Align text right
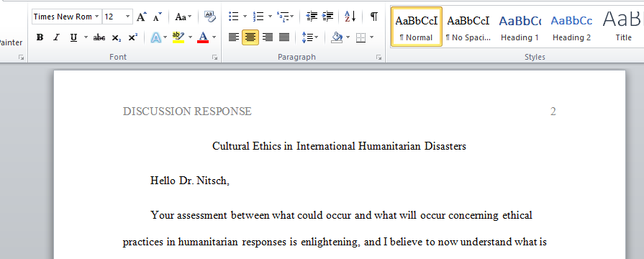Screen dimensions: 644x259 [268, 37]
